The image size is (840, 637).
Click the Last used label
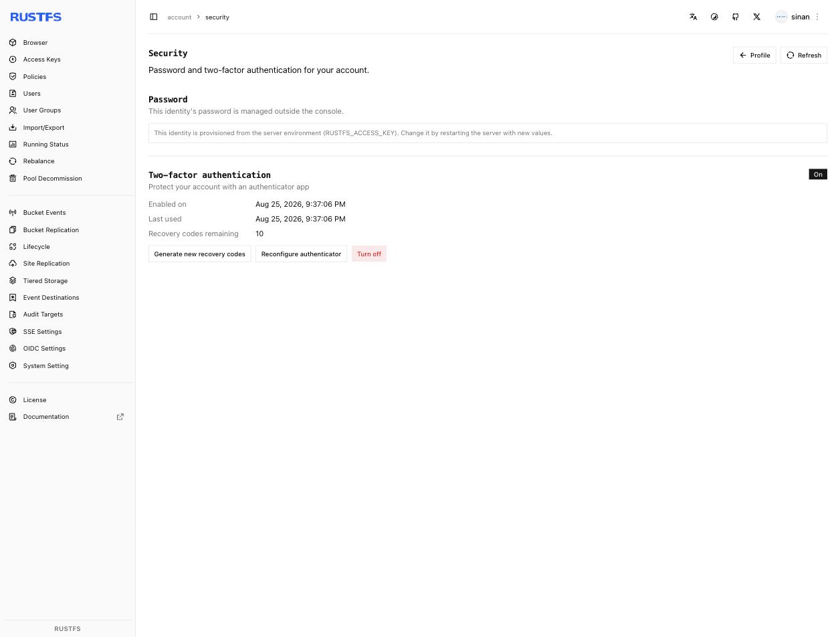165,219
